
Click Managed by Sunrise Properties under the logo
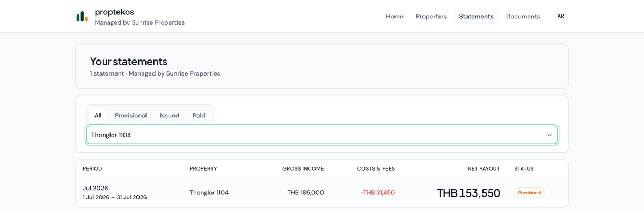pos(140,22)
